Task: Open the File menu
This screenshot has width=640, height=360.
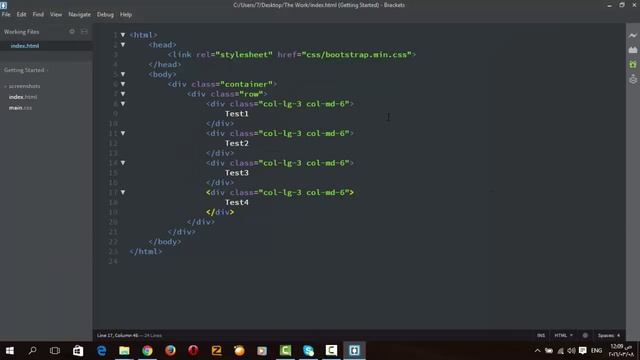Action: click(x=6, y=14)
